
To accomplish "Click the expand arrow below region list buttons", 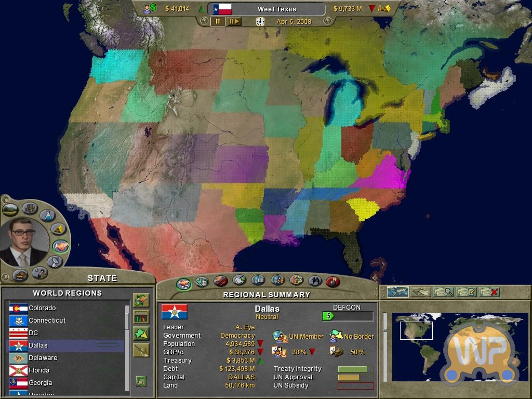I will tap(141, 381).
